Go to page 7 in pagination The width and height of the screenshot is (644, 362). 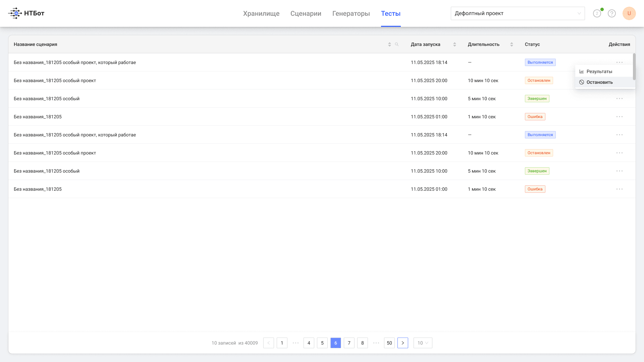[x=349, y=343]
